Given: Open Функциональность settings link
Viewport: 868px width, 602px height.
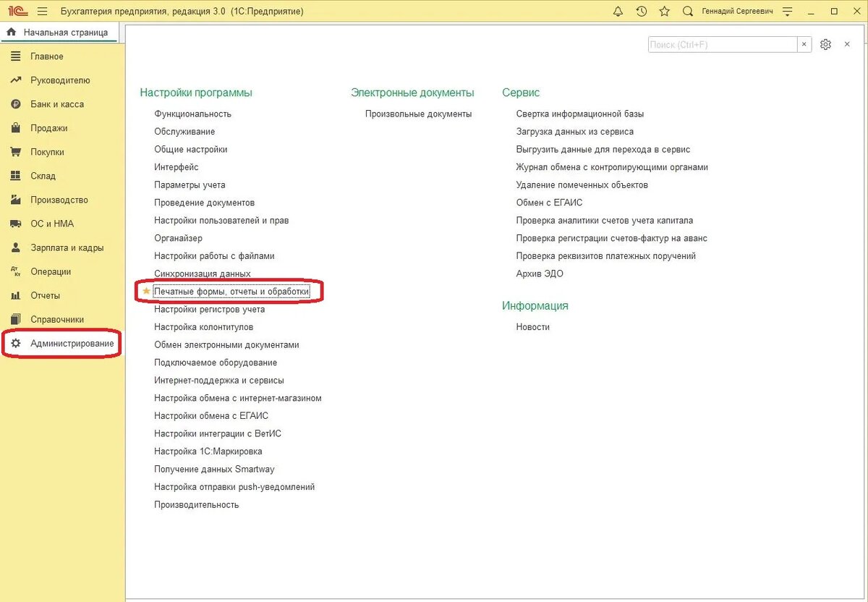Looking at the screenshot, I should (x=192, y=114).
